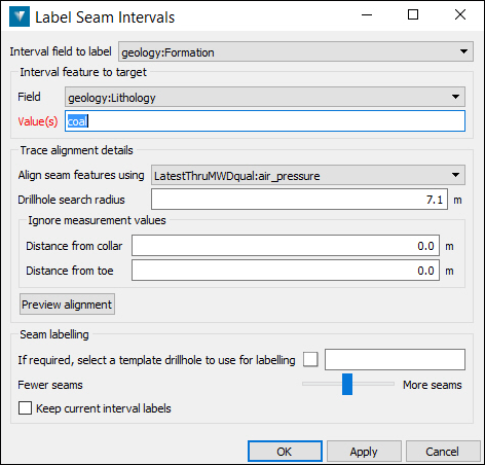Click the Vulcan app icon in title bar
485x465 pixels.
(19, 17)
